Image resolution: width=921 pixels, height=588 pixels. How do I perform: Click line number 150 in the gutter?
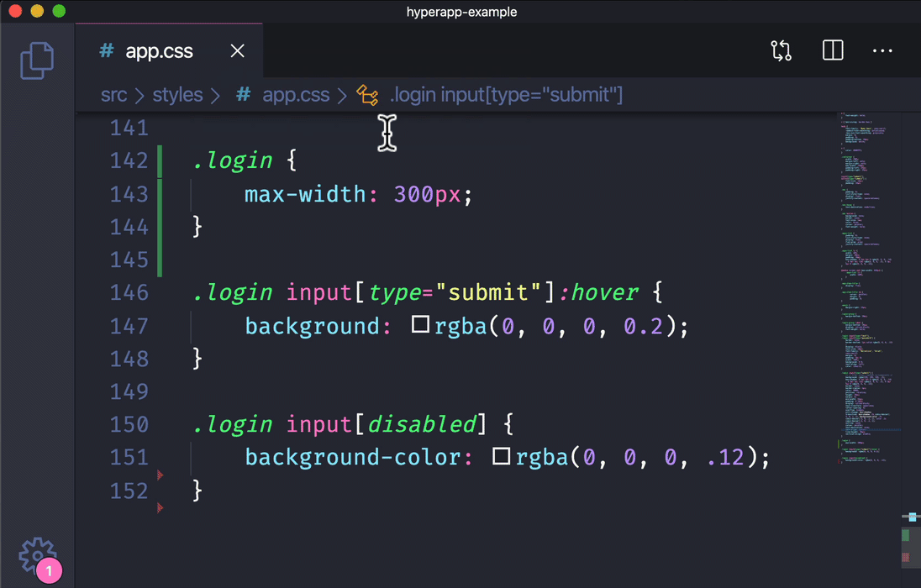[x=129, y=424]
